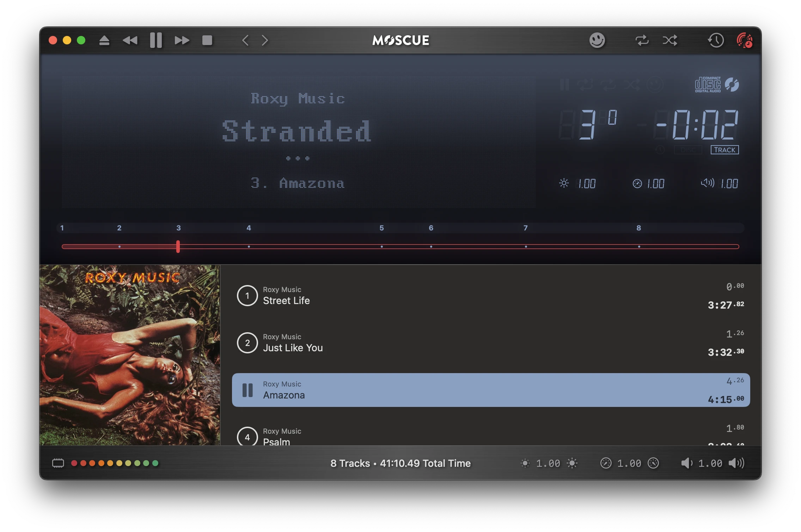801x532 pixels.
Task: Jump to track marker 5 on timeline
Action: [381, 228]
